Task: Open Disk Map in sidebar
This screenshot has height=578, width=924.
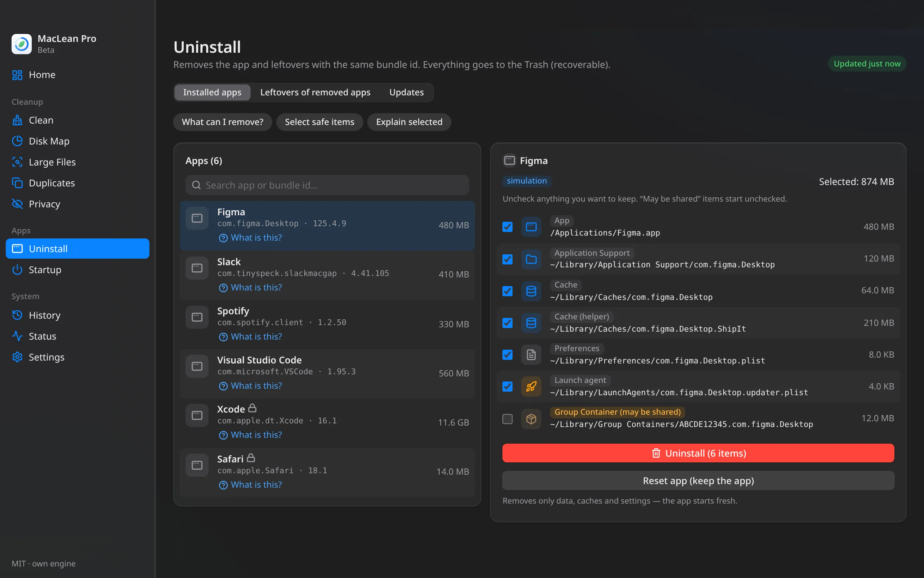Action: (78, 142)
